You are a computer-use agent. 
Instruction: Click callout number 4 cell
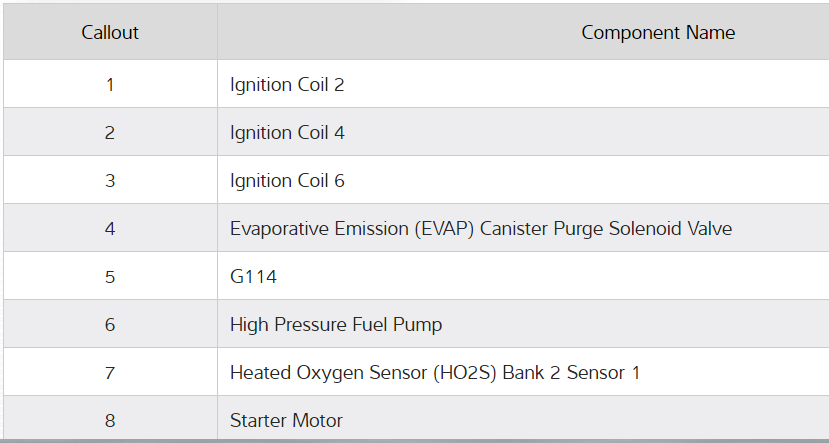point(110,229)
